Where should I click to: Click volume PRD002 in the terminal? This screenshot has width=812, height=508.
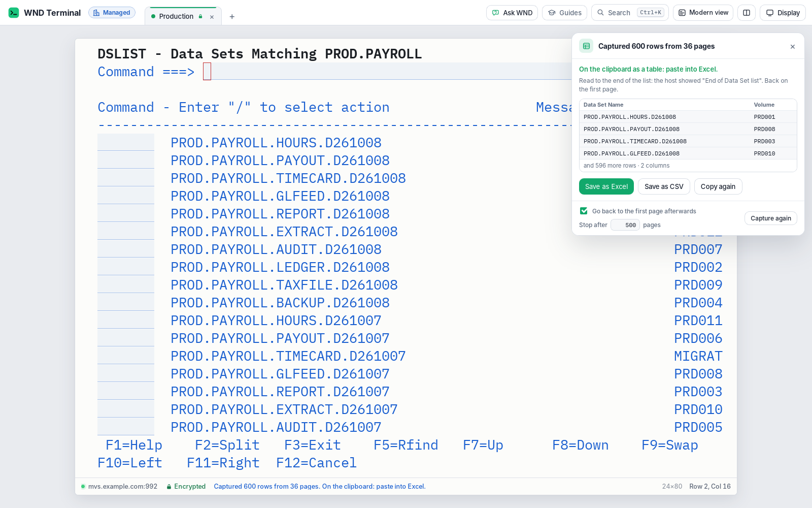coord(698,267)
